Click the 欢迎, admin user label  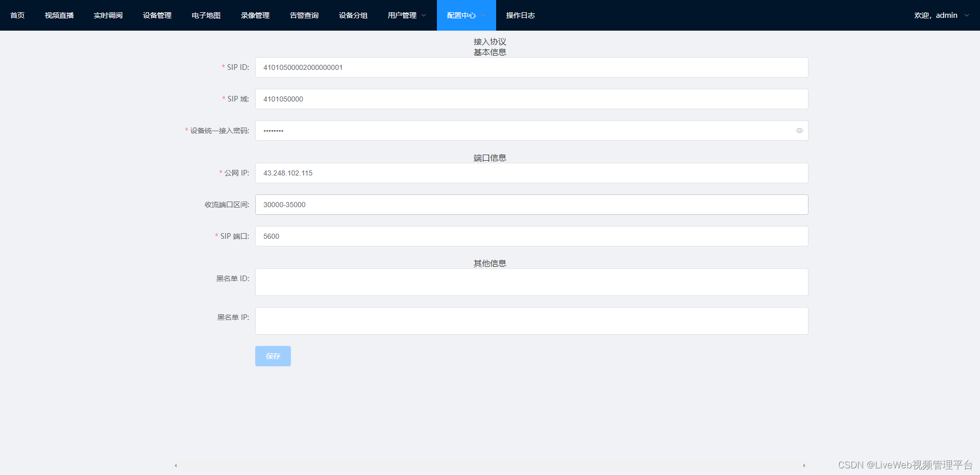pyautogui.click(x=936, y=15)
